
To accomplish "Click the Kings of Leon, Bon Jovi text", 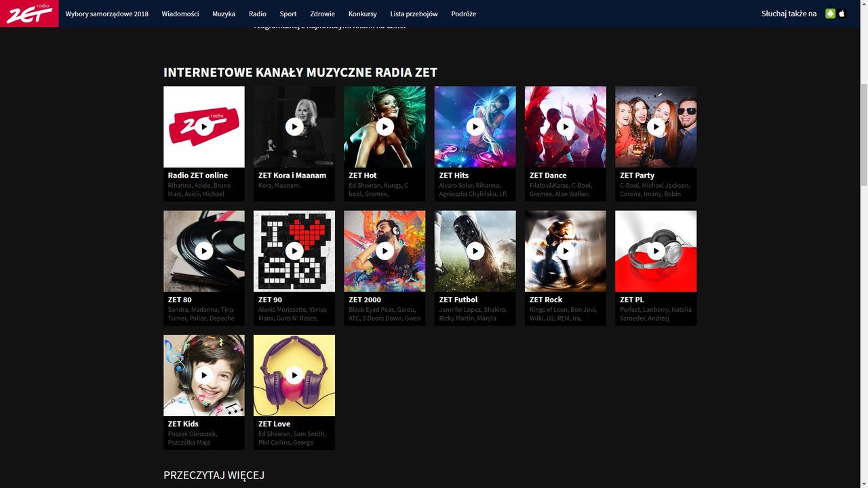I will [x=564, y=309].
